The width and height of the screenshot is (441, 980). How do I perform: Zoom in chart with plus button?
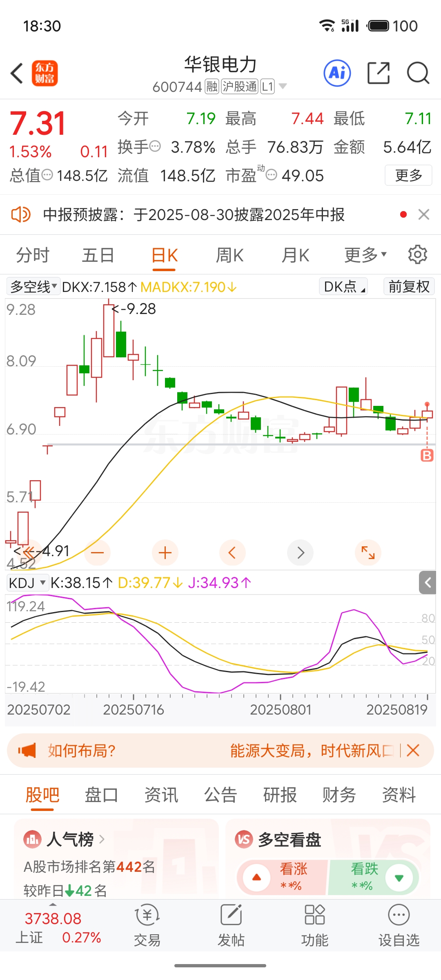165,553
